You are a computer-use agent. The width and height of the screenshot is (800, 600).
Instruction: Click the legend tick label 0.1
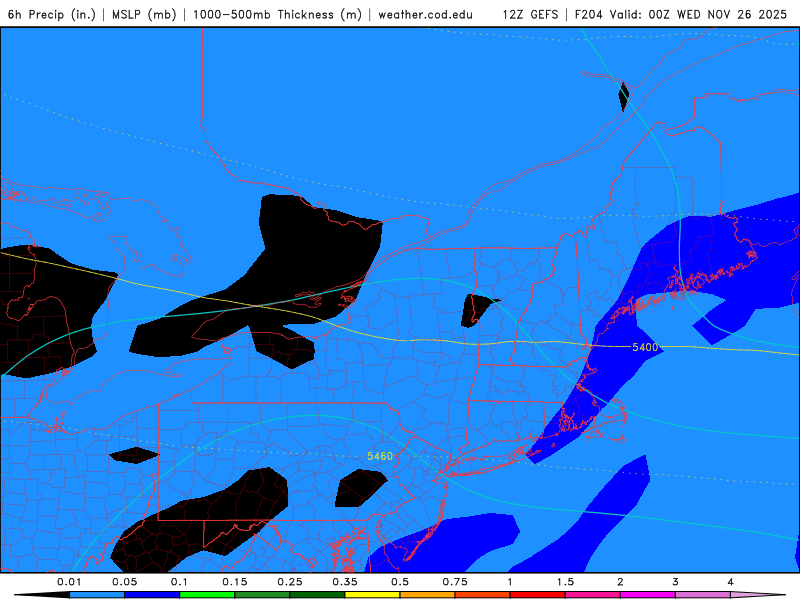[x=179, y=582]
